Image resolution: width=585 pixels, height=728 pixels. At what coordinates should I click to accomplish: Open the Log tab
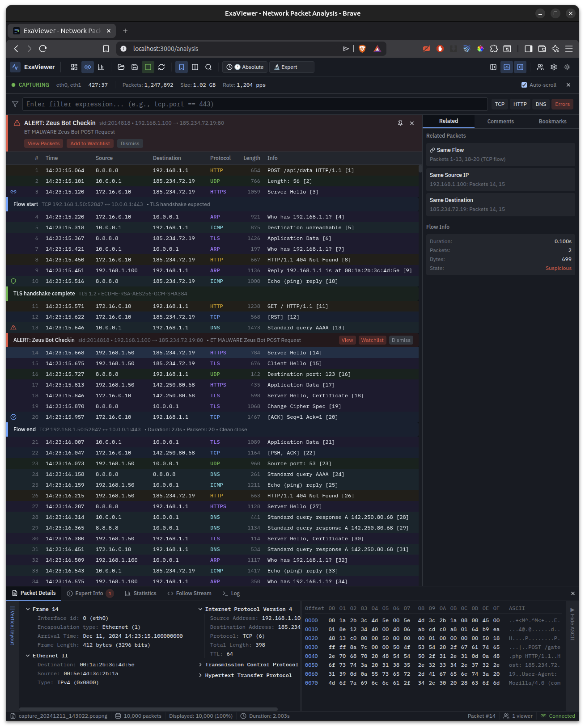click(231, 593)
